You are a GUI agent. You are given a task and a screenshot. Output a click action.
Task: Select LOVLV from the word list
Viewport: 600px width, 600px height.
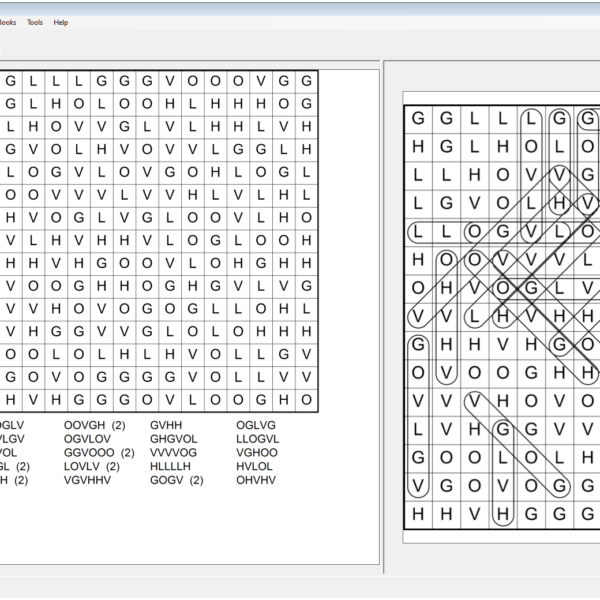(83, 467)
